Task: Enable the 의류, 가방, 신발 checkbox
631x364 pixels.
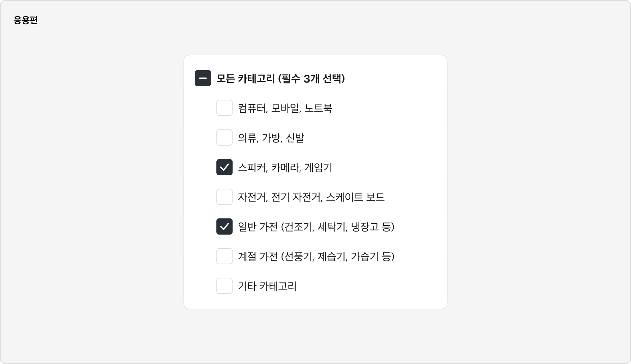Action: click(x=224, y=138)
